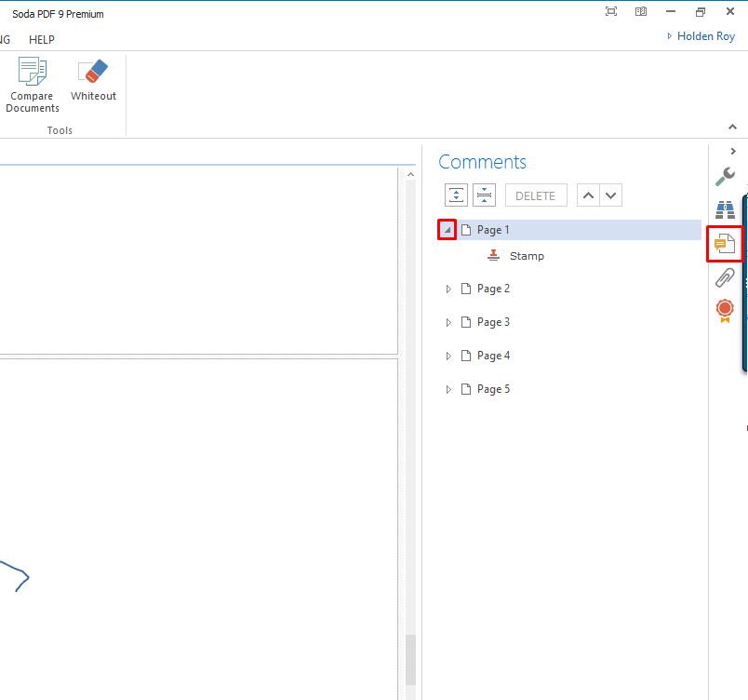
Task: Open the wrench properties sidebar panel
Action: (x=725, y=177)
